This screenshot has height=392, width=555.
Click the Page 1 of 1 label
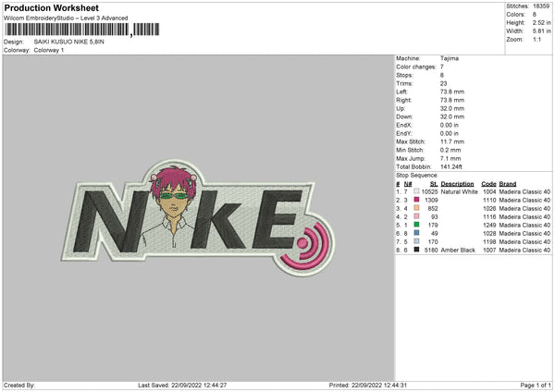pyautogui.click(x=536, y=386)
